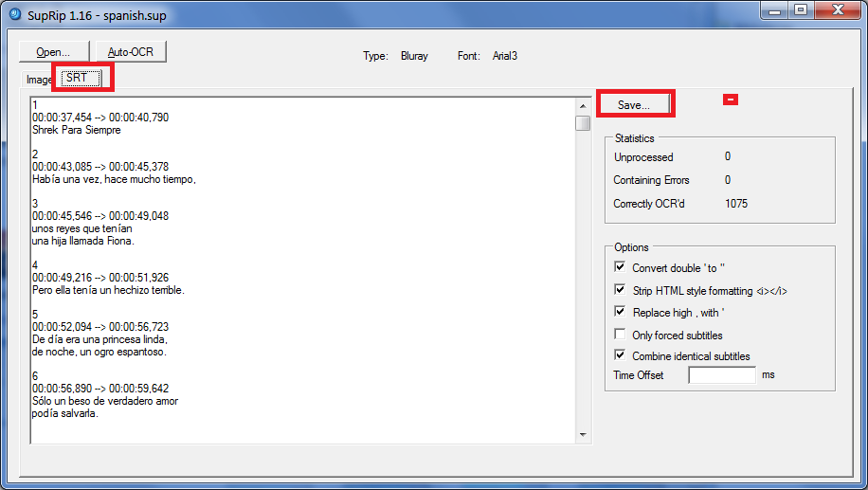Click the subtitle line 'Shrek Para Siempre'

pos(77,130)
